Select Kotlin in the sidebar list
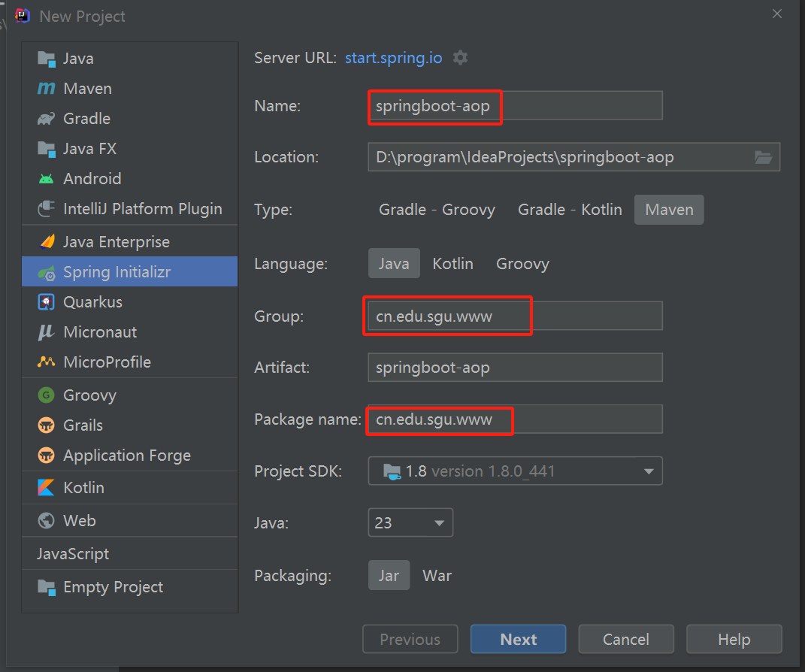Image resolution: width=805 pixels, height=672 pixels. point(130,488)
